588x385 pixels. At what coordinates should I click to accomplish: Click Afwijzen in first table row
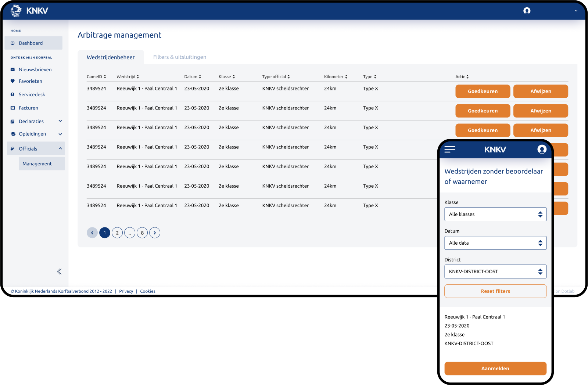point(541,91)
